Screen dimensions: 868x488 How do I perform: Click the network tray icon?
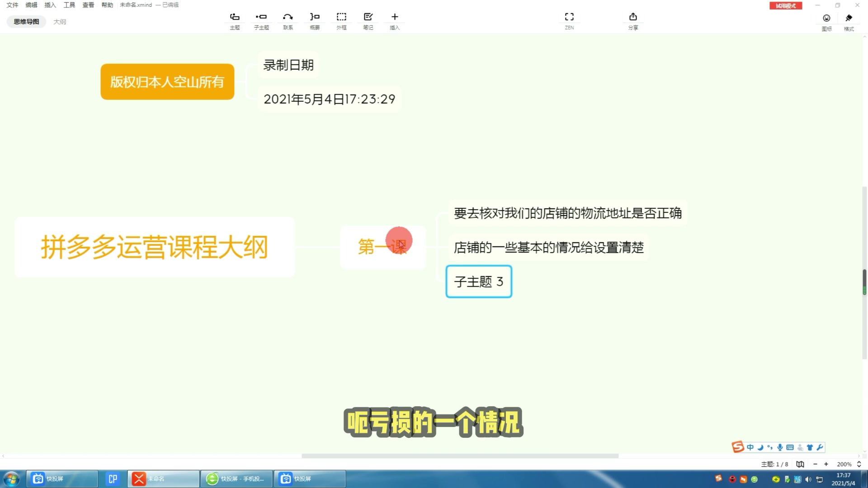pyautogui.click(x=819, y=479)
